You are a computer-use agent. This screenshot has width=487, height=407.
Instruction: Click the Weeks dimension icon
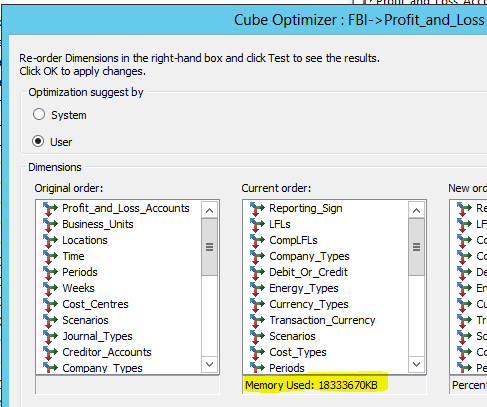(50, 289)
